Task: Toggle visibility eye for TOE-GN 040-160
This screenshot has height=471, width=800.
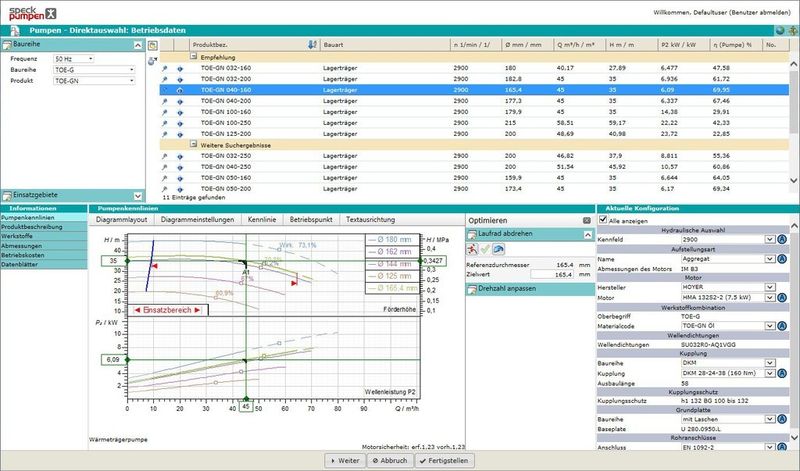Action: point(180,90)
